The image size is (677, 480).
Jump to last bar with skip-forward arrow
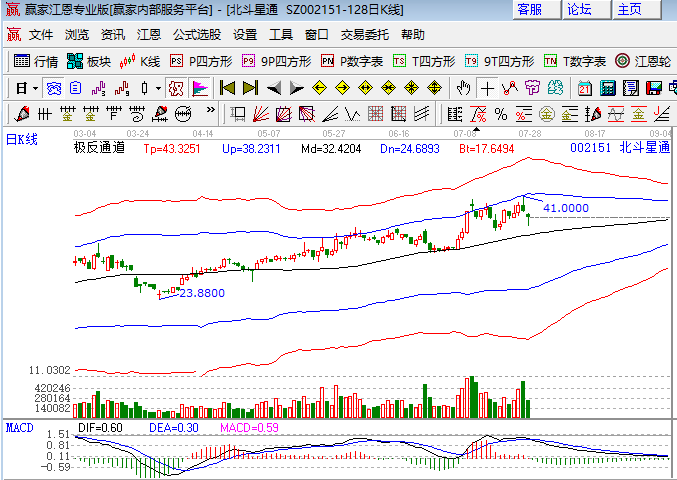(x=250, y=88)
